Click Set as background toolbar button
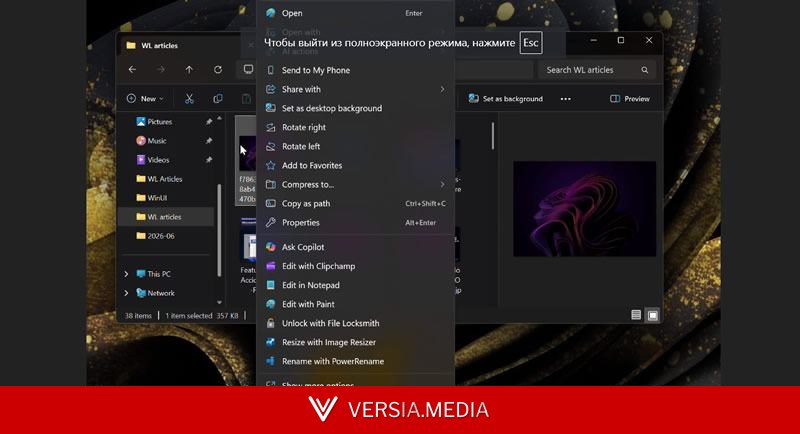The width and height of the screenshot is (800, 434). 506,98
